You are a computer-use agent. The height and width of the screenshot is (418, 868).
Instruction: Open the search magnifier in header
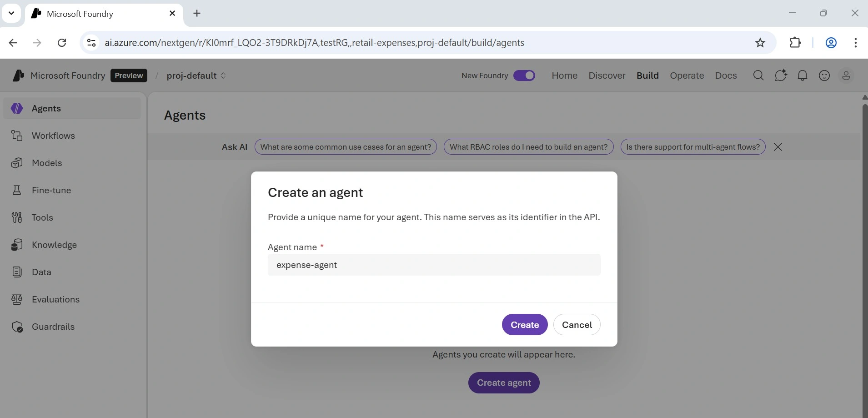pyautogui.click(x=758, y=76)
